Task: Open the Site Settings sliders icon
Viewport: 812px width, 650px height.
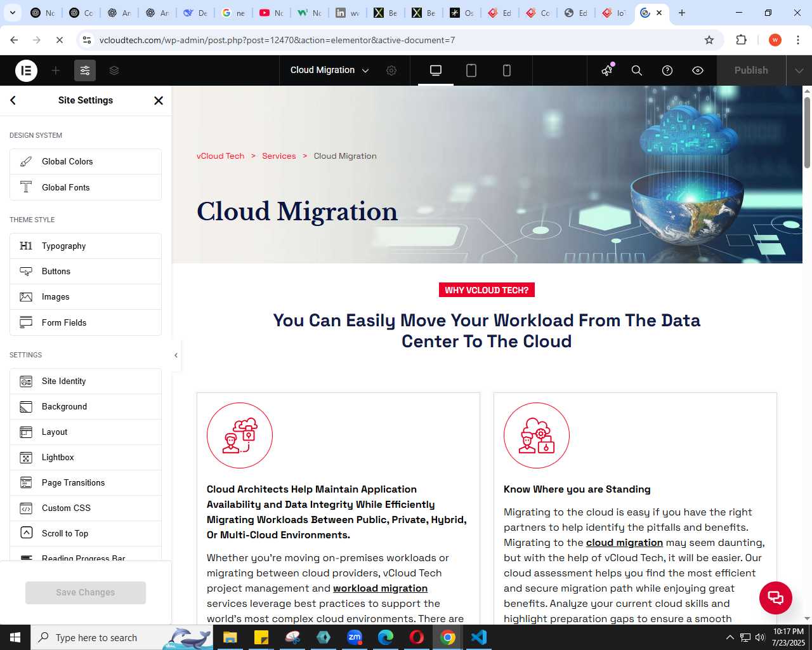Action: pos(85,70)
